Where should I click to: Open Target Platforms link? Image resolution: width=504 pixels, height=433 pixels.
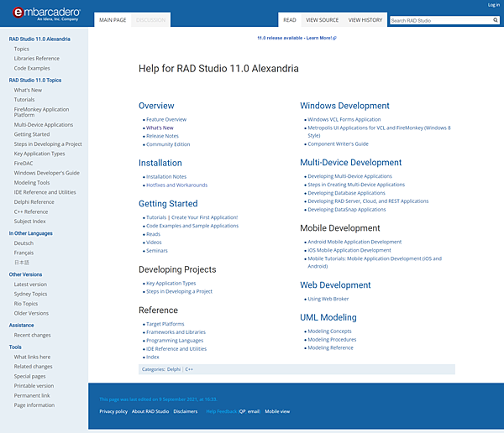pyautogui.click(x=165, y=324)
